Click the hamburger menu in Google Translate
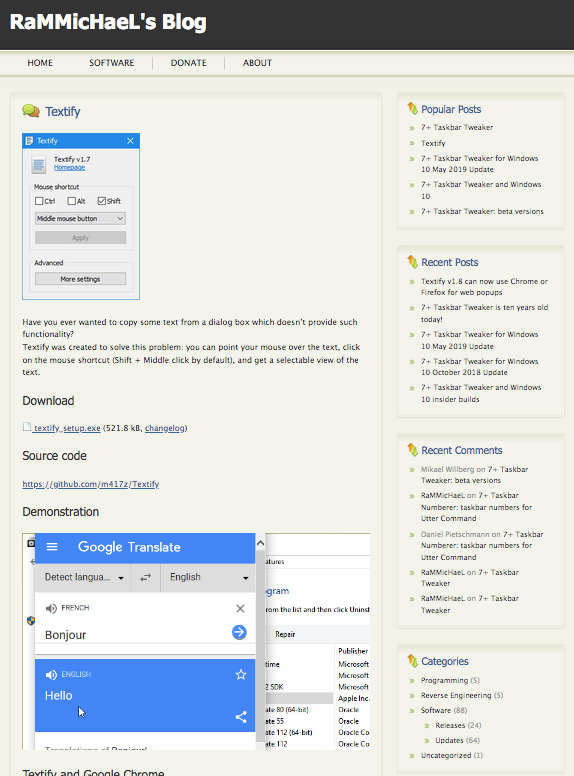Viewport: 574px width, 776px height. point(52,547)
